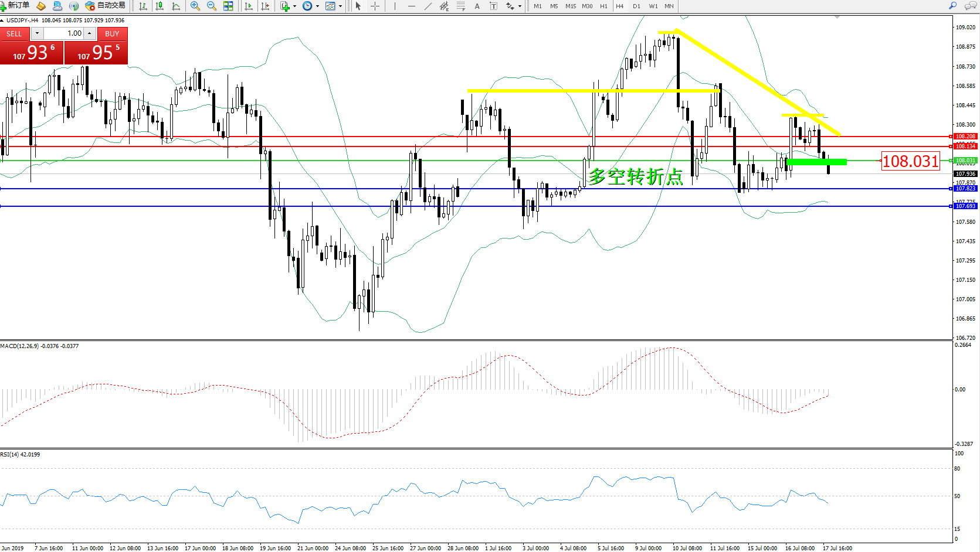Expand the chart periods clock dropdown
The height and width of the screenshot is (552, 980).
pos(317,6)
